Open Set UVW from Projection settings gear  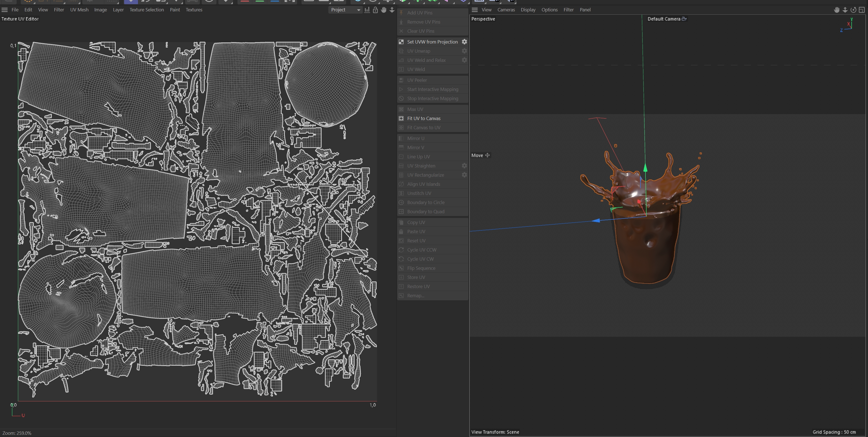point(464,42)
